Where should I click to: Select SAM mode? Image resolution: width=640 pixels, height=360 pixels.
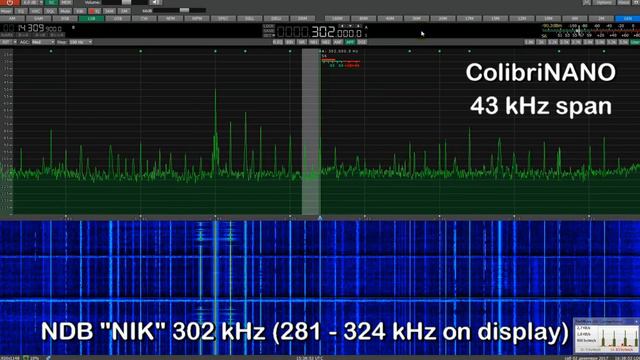click(39, 18)
